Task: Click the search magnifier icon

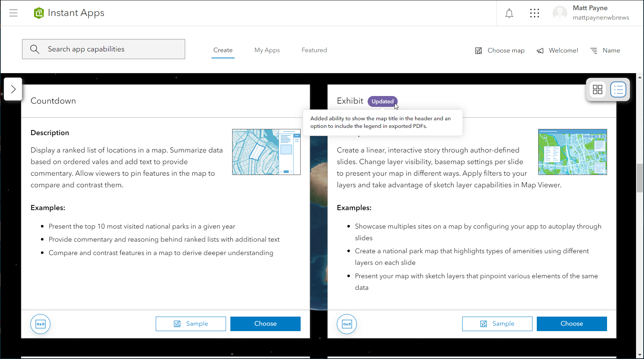Action: (35, 49)
